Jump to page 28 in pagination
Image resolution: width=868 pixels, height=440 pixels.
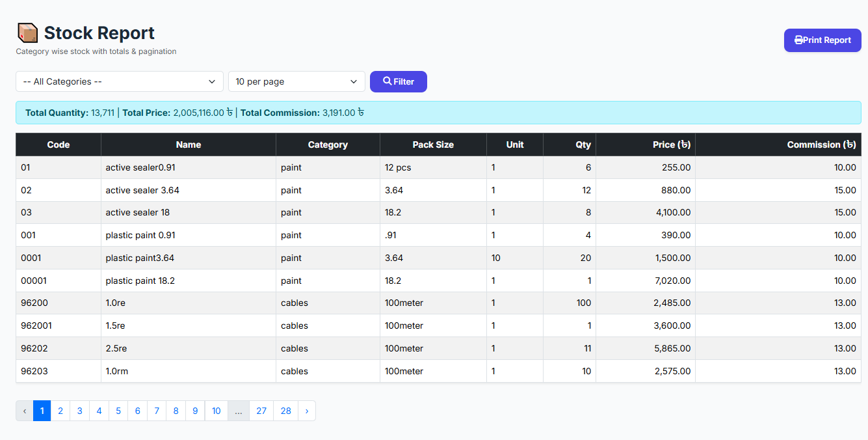click(x=286, y=411)
